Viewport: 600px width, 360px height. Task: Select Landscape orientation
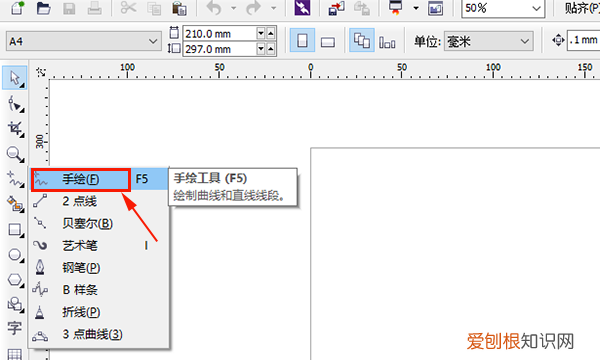pyautogui.click(x=328, y=41)
